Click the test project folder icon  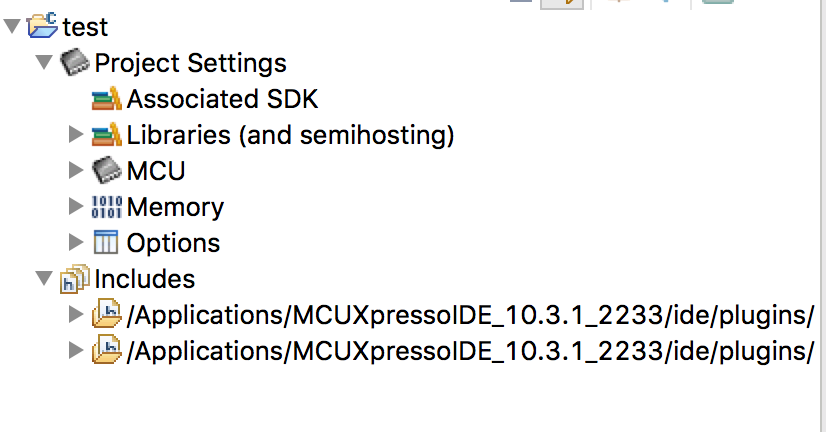[x=43, y=26]
